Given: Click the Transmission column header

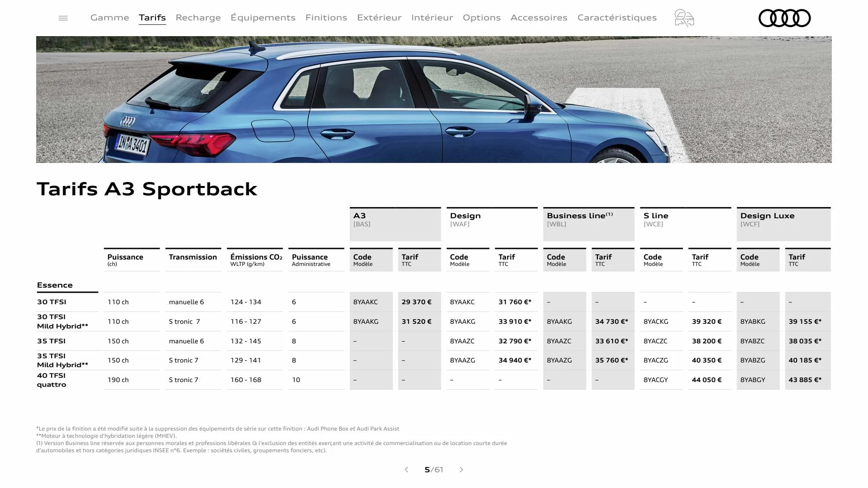Looking at the screenshot, I should click(x=193, y=260).
